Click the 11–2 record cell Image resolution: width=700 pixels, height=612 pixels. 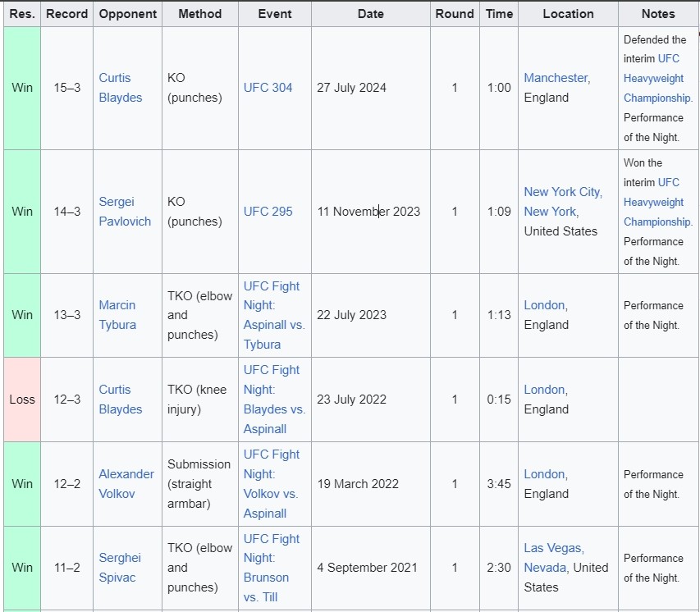[x=67, y=568]
